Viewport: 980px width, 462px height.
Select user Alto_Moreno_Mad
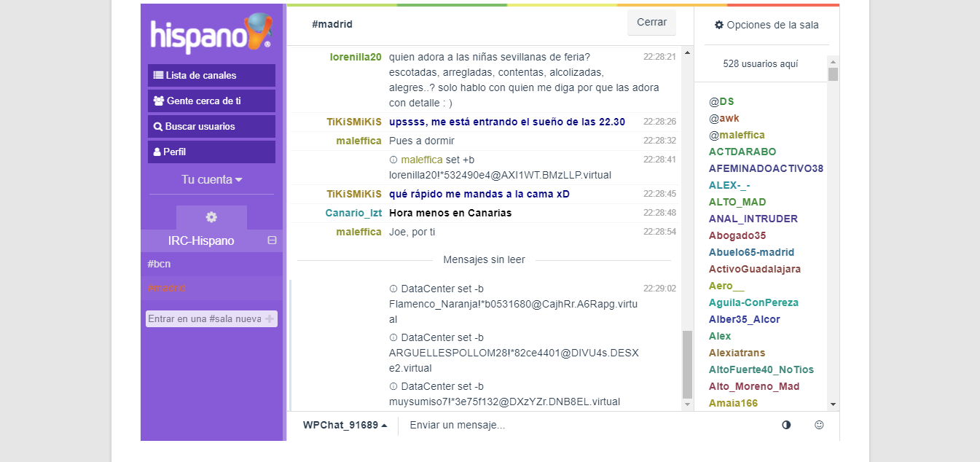754,386
